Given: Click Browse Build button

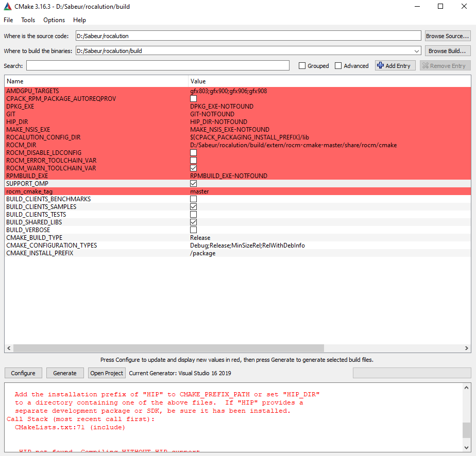Looking at the screenshot, I should coord(448,51).
